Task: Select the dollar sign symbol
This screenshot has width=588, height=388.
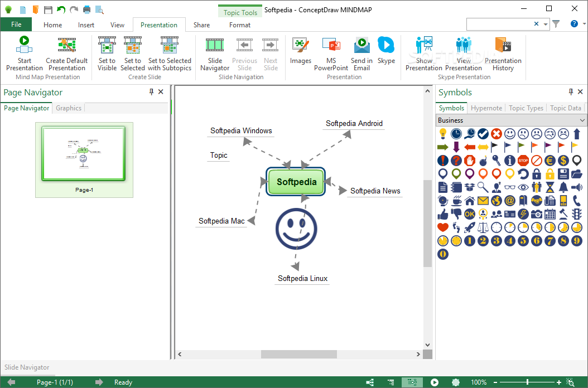Action: [563, 161]
